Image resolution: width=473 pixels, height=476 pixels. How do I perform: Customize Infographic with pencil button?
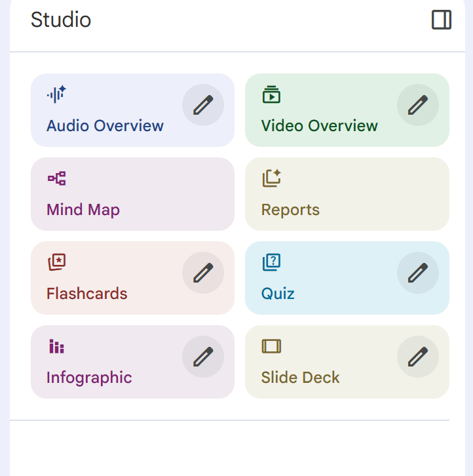[x=203, y=357]
